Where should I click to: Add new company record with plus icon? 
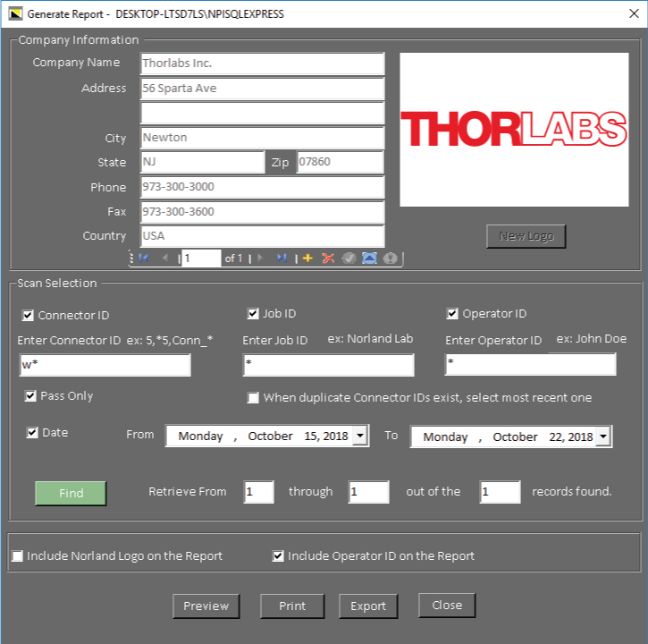(307, 258)
